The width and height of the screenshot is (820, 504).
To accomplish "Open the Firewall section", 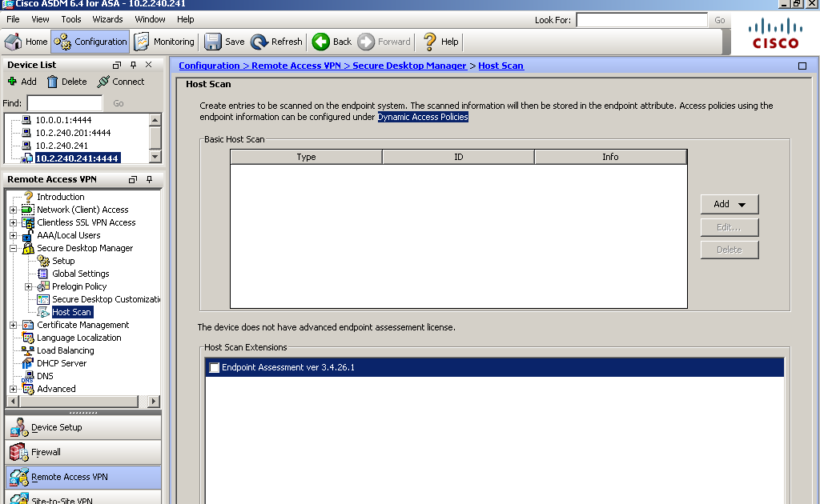I will point(83,452).
